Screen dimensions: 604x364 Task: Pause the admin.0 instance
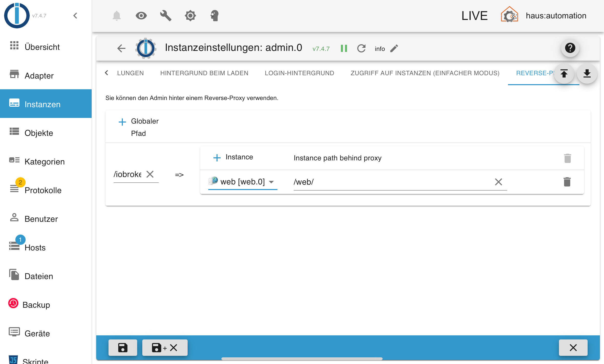(x=344, y=48)
